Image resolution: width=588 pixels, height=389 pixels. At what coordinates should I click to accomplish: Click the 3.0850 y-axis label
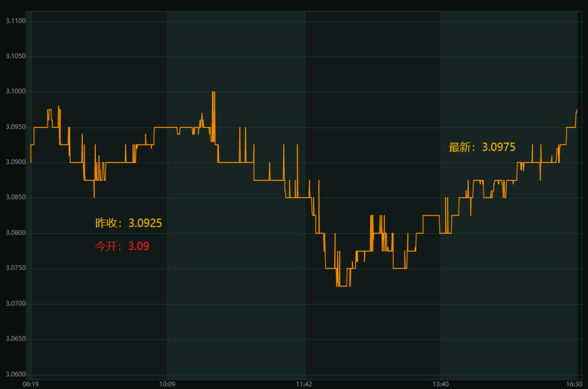pyautogui.click(x=16, y=197)
